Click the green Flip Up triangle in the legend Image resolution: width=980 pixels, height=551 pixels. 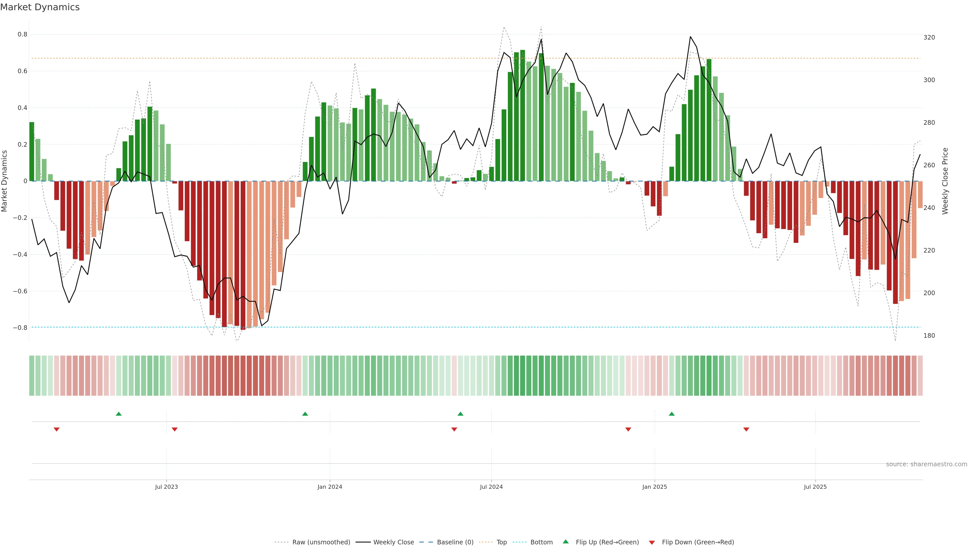click(566, 542)
